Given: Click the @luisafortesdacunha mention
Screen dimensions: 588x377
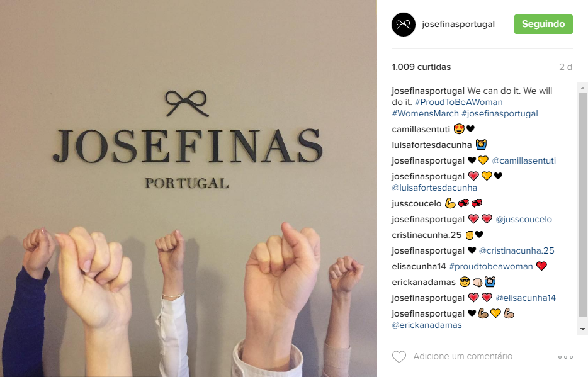Looking at the screenshot, I should pos(434,188).
